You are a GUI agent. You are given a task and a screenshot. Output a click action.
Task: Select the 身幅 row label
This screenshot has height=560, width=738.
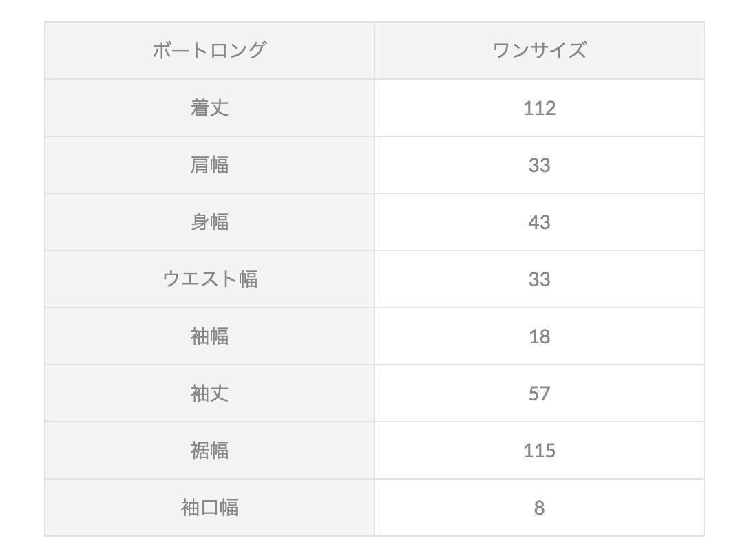point(209,222)
